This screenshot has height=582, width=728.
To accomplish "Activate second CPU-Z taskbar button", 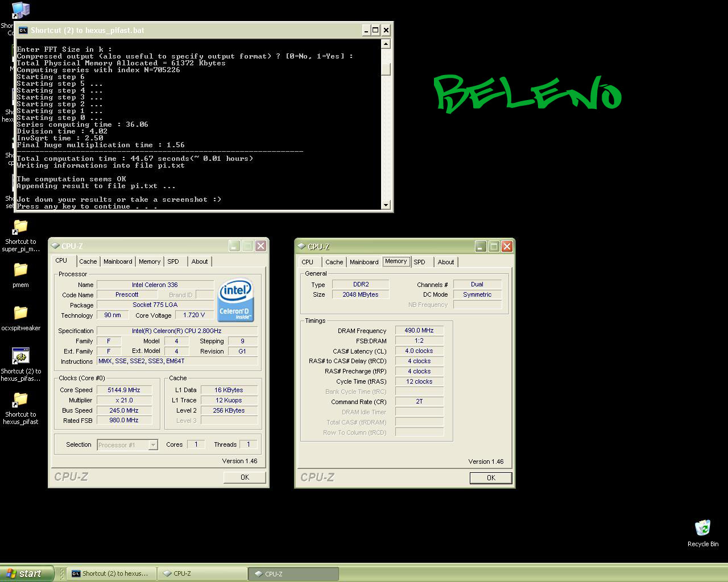I will tap(293, 574).
